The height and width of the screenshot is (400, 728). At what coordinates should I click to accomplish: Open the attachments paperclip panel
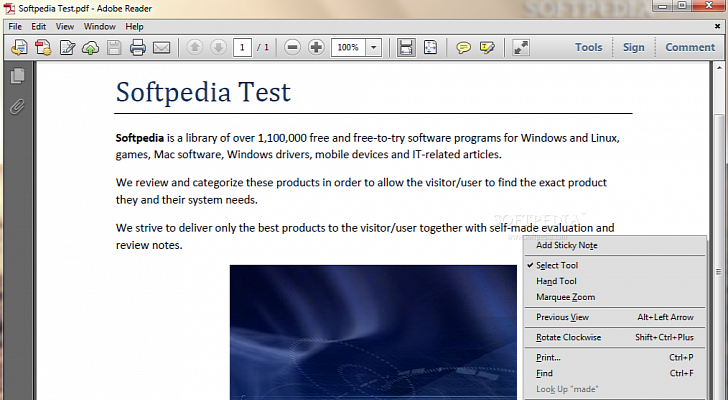click(17, 106)
